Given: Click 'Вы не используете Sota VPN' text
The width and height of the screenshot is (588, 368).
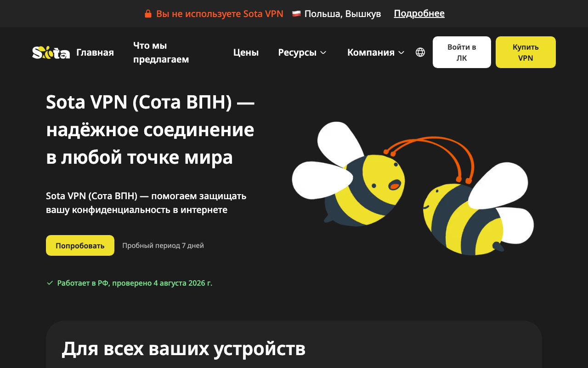Looking at the screenshot, I should click(220, 14).
